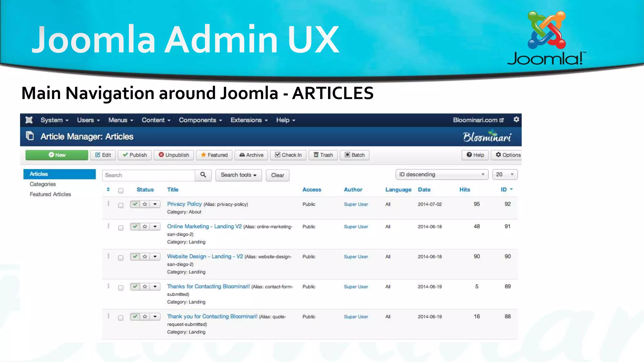Click the green New button
Viewport: 644px width, 362px height.
tap(57, 155)
